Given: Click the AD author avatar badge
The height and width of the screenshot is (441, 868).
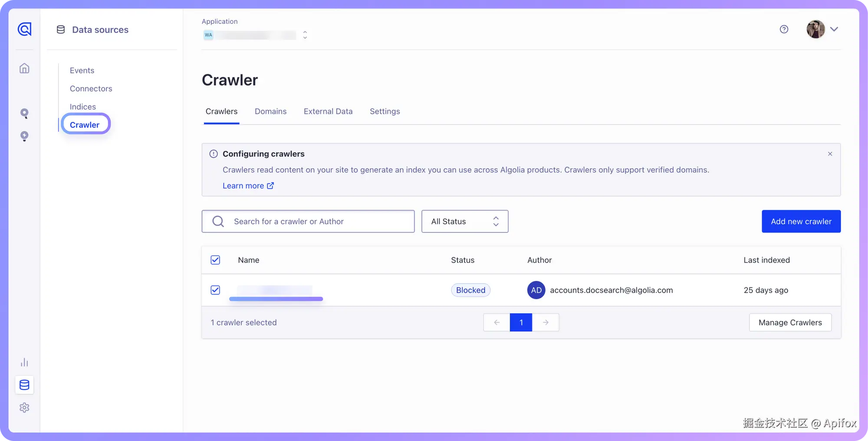Looking at the screenshot, I should [x=536, y=290].
